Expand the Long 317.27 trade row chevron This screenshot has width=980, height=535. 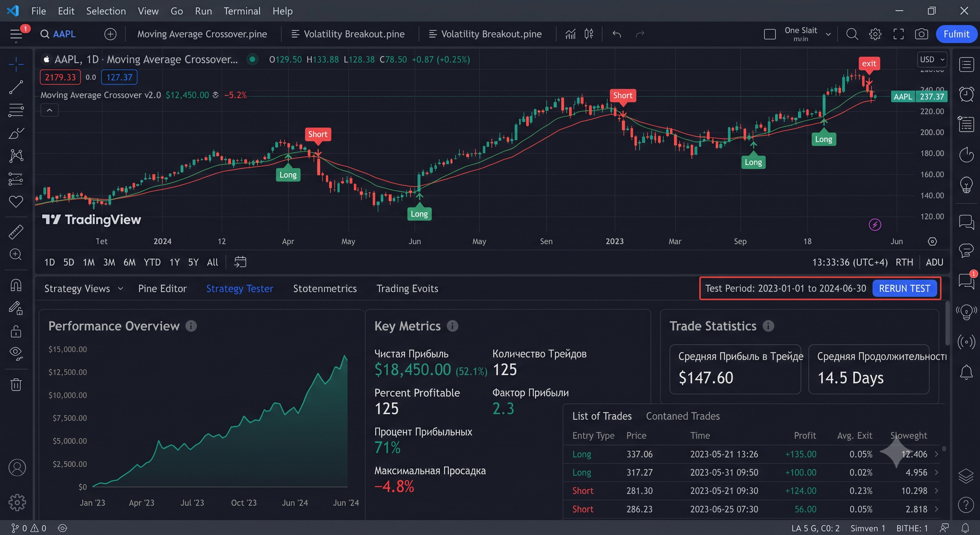pos(936,472)
